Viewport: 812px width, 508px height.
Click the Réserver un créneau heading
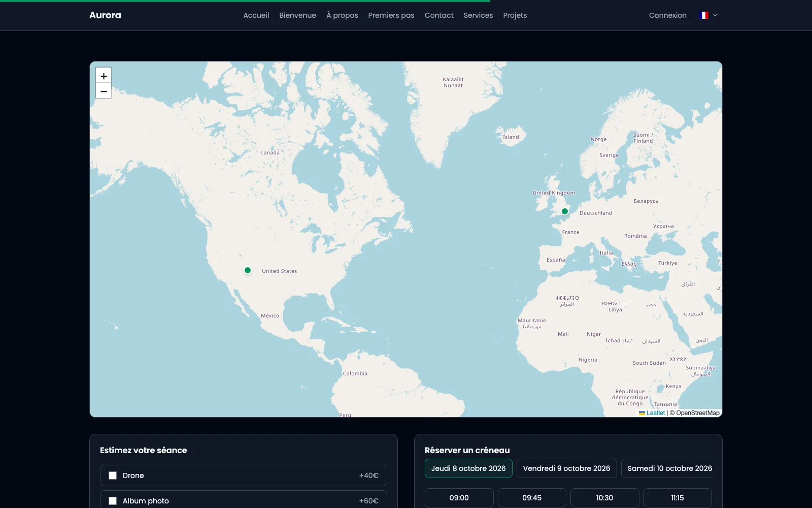467,450
